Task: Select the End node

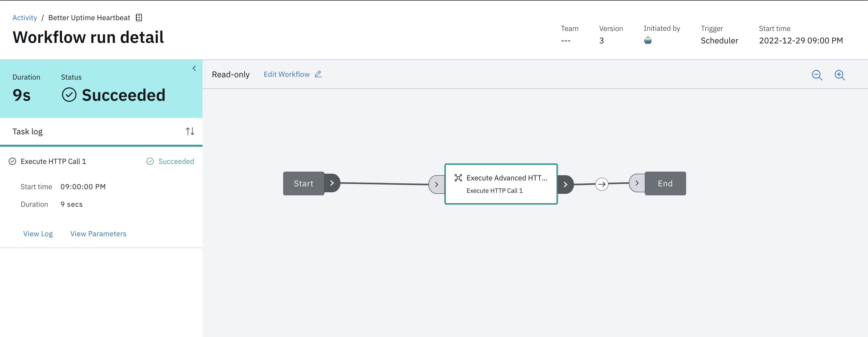Action: tap(665, 183)
